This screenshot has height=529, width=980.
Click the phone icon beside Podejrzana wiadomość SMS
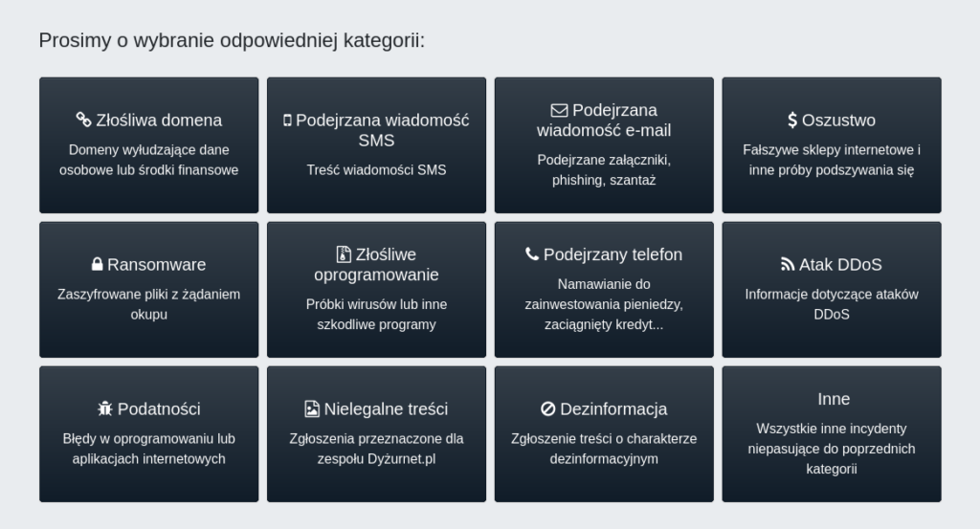[x=287, y=121]
